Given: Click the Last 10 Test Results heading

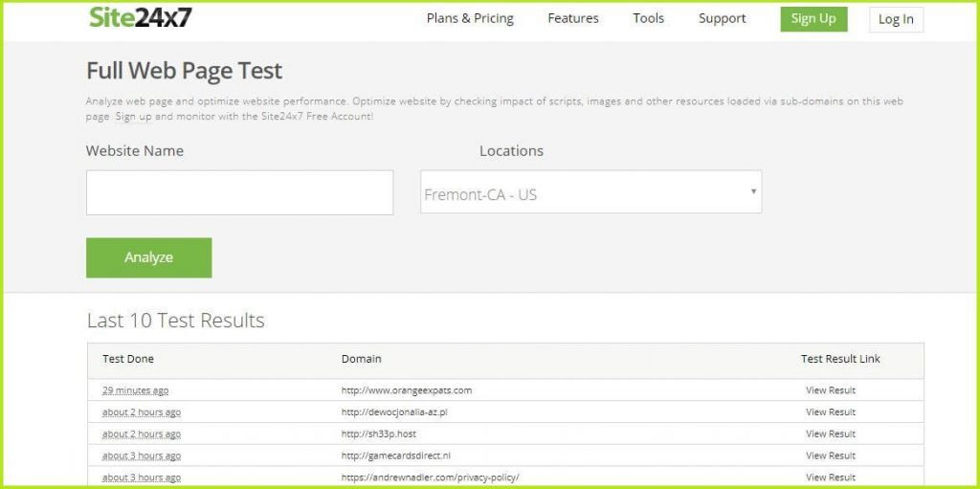Looking at the screenshot, I should point(176,321).
